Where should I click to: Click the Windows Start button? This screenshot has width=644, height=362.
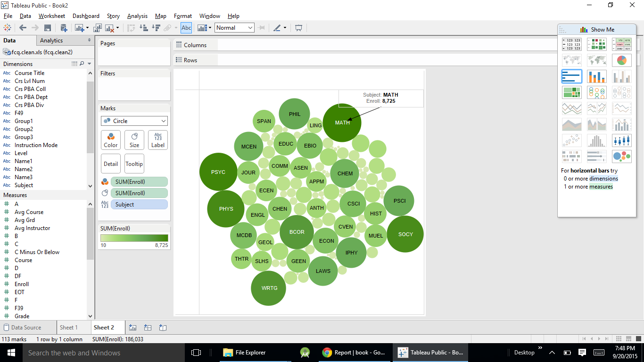(x=11, y=353)
